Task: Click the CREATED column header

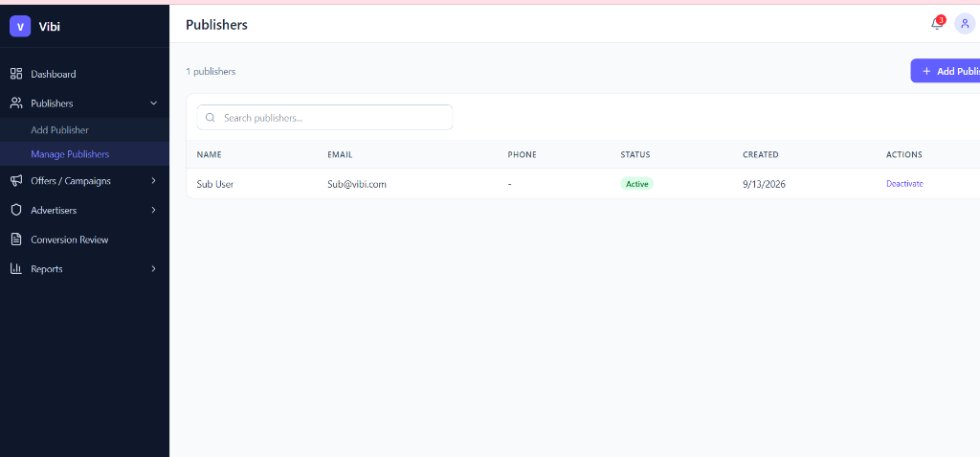Action: point(761,154)
